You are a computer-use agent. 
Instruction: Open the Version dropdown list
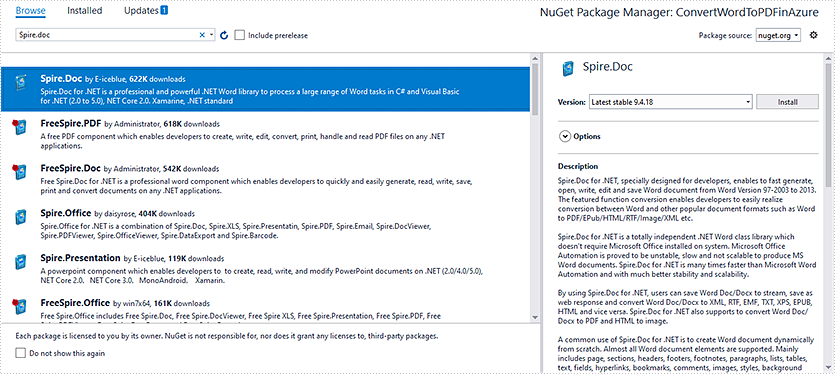click(x=671, y=101)
